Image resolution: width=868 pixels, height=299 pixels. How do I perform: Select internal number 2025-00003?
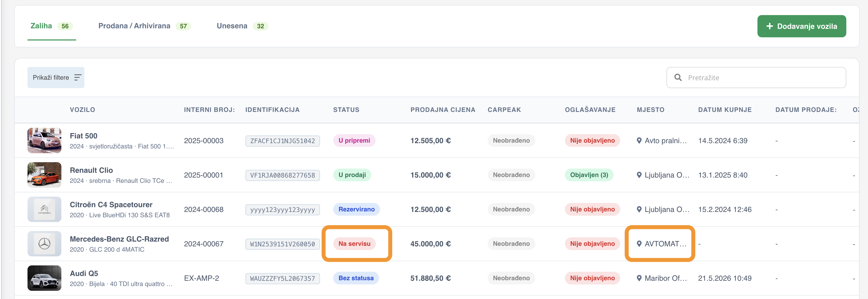click(x=204, y=141)
